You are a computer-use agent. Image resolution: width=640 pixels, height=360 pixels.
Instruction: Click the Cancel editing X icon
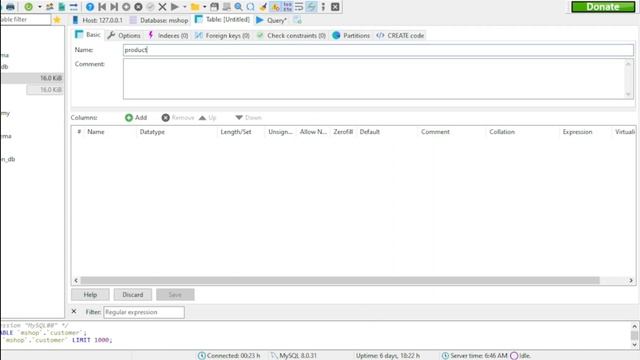click(x=162, y=7)
